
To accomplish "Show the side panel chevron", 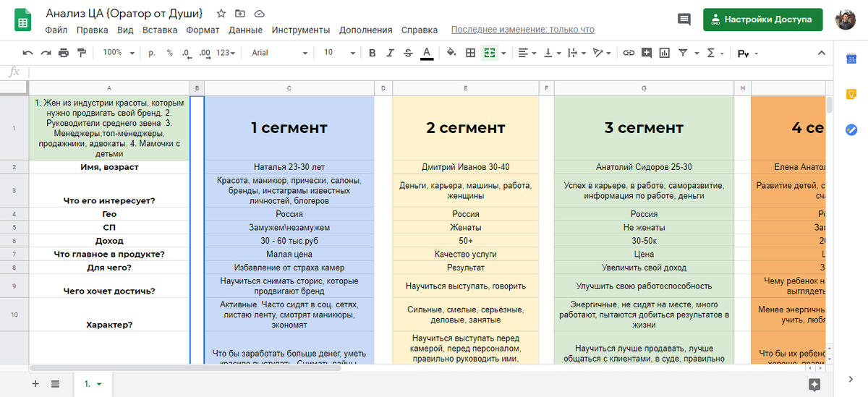I will [x=851, y=380].
